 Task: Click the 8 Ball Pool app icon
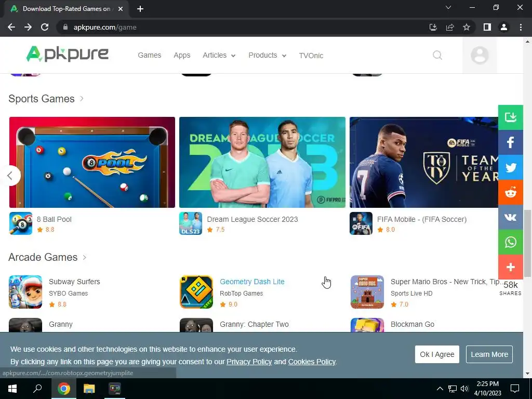tap(21, 223)
